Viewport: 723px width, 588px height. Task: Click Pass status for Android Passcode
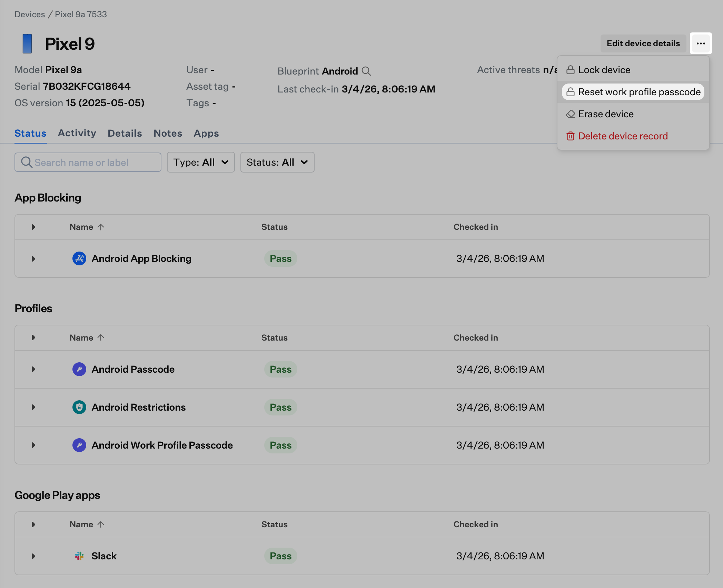(x=281, y=369)
